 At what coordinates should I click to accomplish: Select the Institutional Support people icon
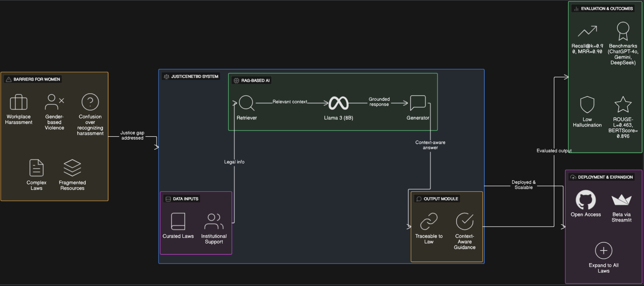(x=214, y=222)
